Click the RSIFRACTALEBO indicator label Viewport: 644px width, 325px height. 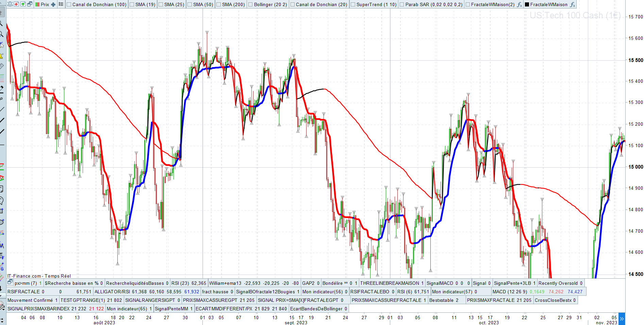tap(370, 292)
